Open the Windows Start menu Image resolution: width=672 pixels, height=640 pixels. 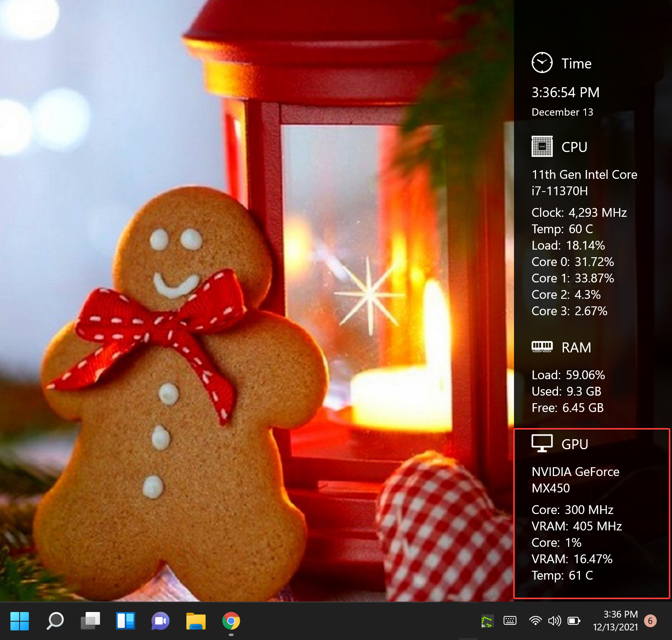20,621
